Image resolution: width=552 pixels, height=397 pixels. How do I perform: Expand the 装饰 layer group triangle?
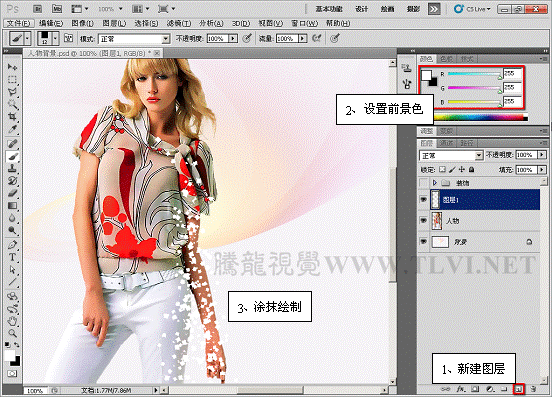[434, 183]
